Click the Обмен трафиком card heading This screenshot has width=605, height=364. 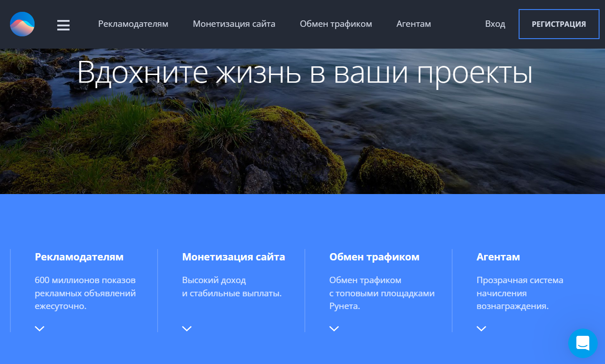(375, 257)
